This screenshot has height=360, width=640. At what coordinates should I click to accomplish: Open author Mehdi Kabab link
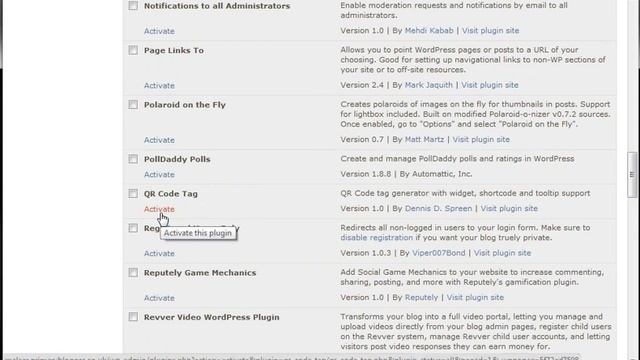pos(429,31)
